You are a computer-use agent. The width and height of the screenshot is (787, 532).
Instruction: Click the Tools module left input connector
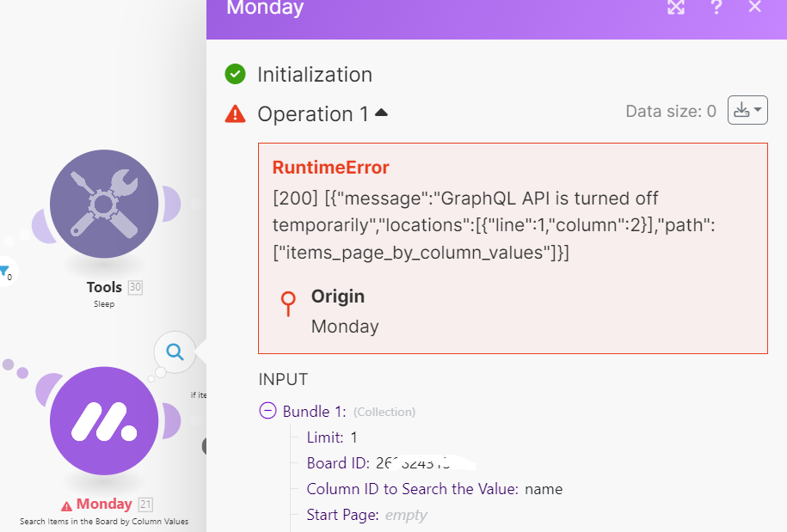(x=42, y=227)
